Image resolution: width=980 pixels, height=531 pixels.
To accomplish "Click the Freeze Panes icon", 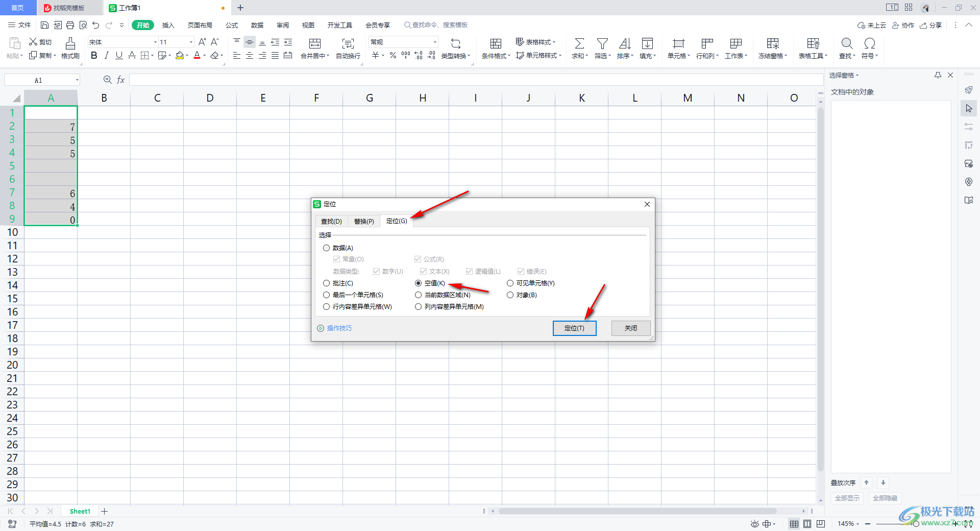I will click(773, 43).
